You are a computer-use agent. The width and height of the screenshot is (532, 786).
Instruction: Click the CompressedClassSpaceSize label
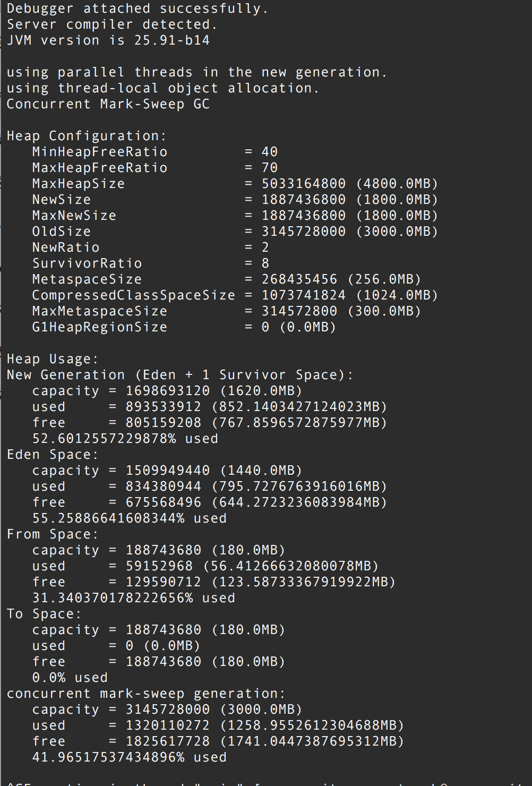133,295
